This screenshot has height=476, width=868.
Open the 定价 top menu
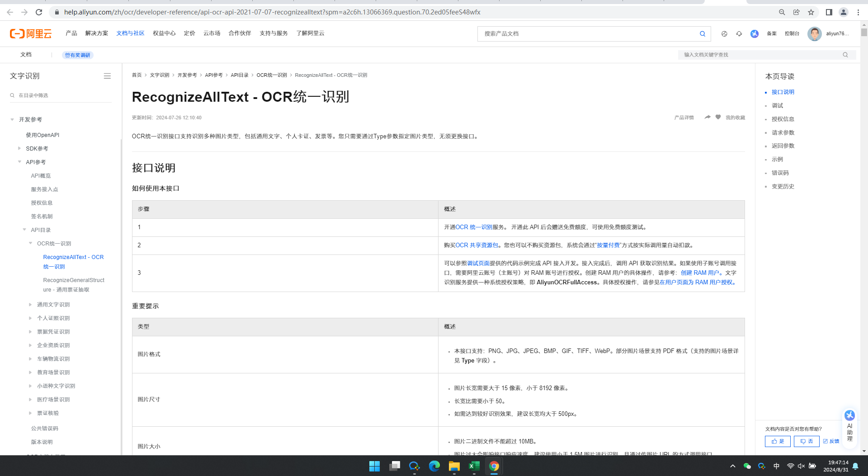coord(189,33)
